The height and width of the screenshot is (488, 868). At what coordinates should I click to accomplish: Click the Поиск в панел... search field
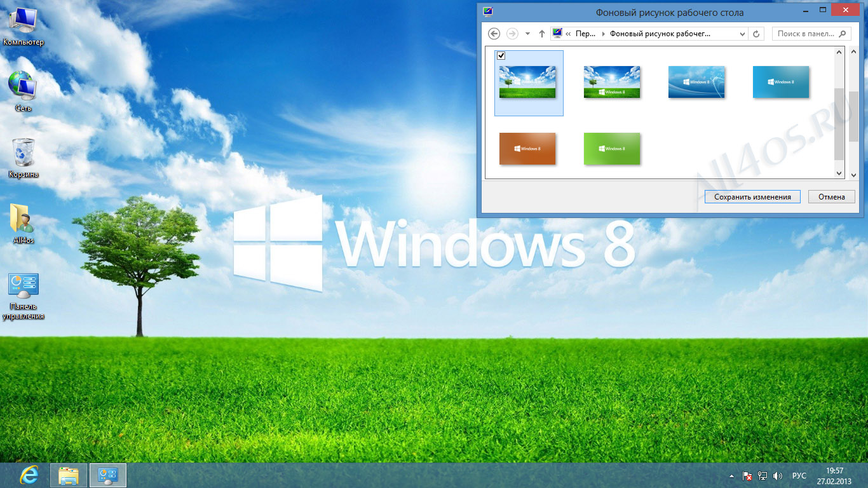click(x=811, y=34)
